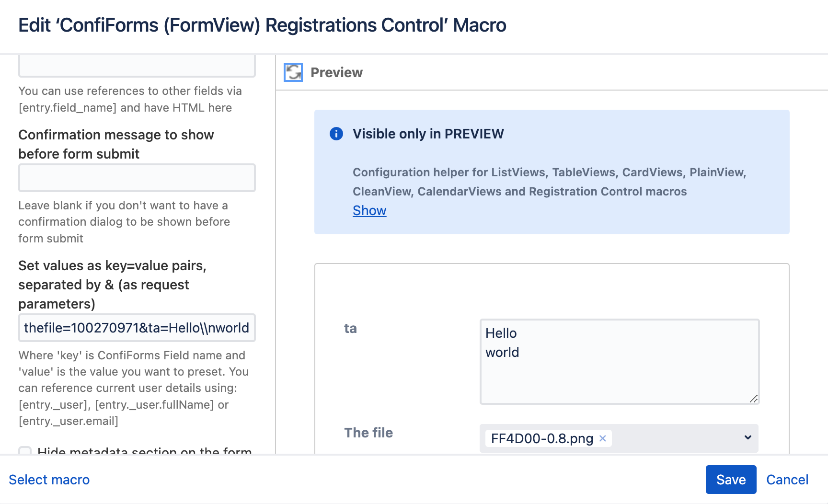
Task: Open the Select macro chooser
Action: [49, 480]
